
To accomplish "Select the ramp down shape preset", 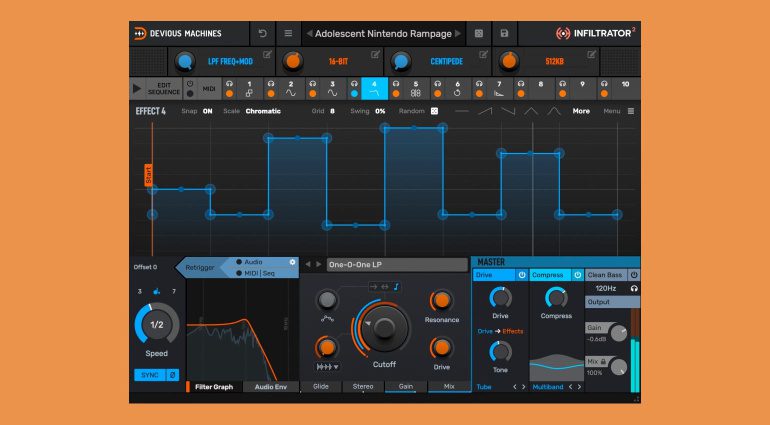I will tap(508, 112).
